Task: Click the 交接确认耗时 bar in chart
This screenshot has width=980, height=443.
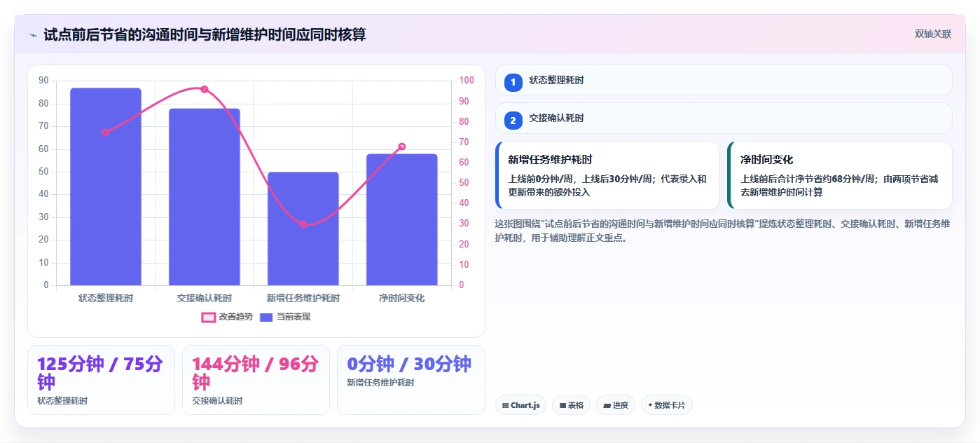Action: [205, 197]
